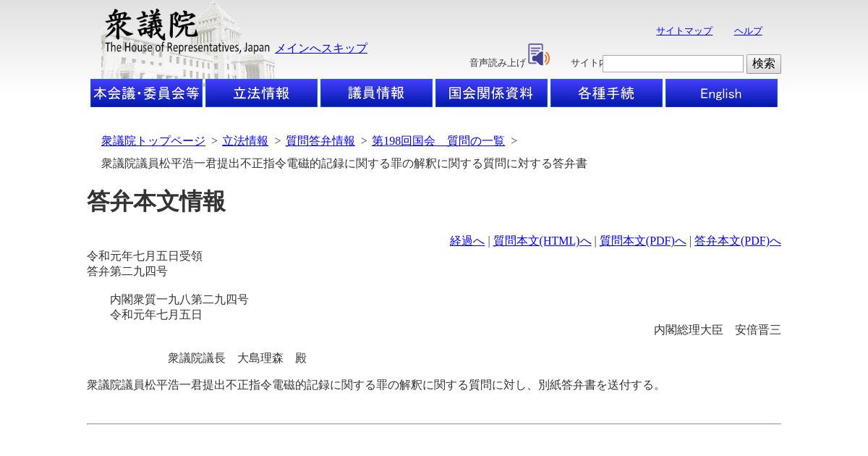Click the サイトマップ link
Viewport: 868px width, 456px height.
click(684, 31)
